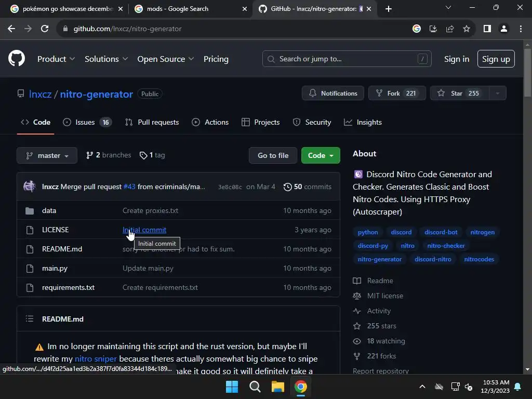Select the nitro-checker topic tag

[446, 246]
